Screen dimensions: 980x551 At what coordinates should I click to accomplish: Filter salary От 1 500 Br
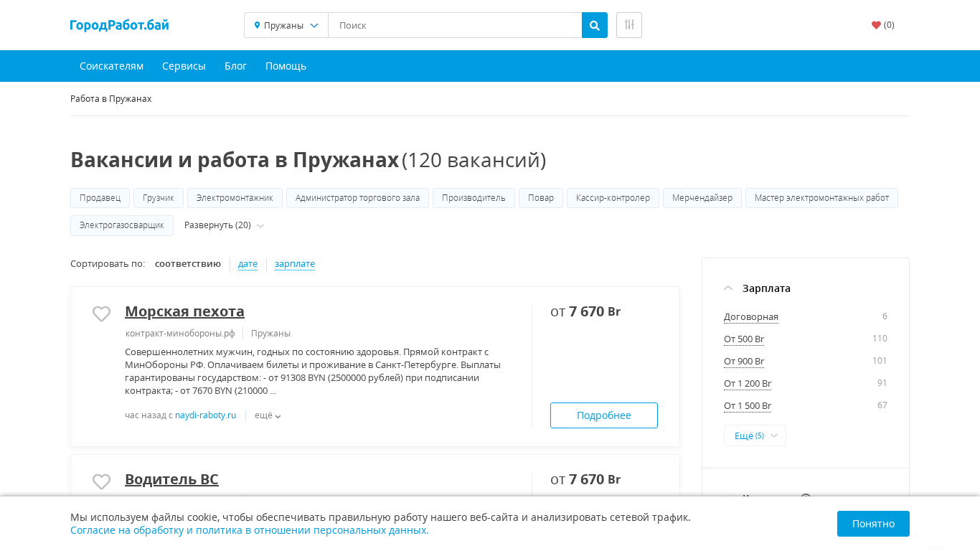[748, 406]
